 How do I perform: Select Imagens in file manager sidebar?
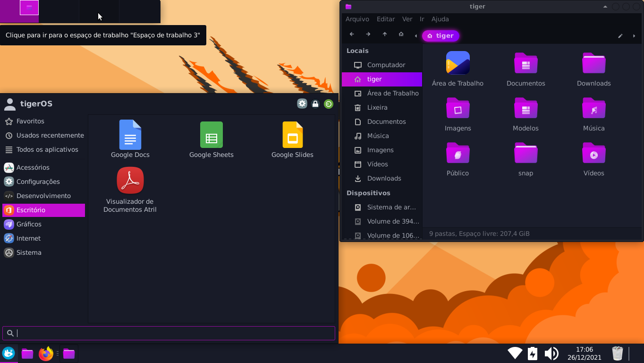coord(382,150)
